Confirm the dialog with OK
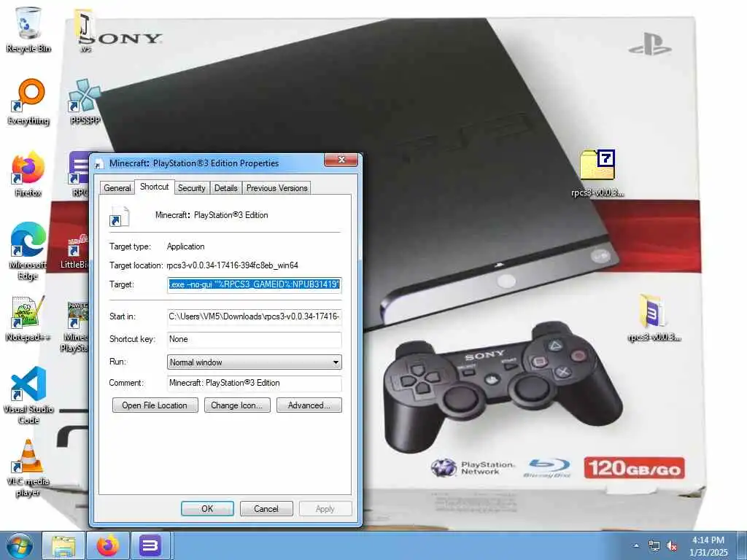The image size is (747, 560). point(207,508)
